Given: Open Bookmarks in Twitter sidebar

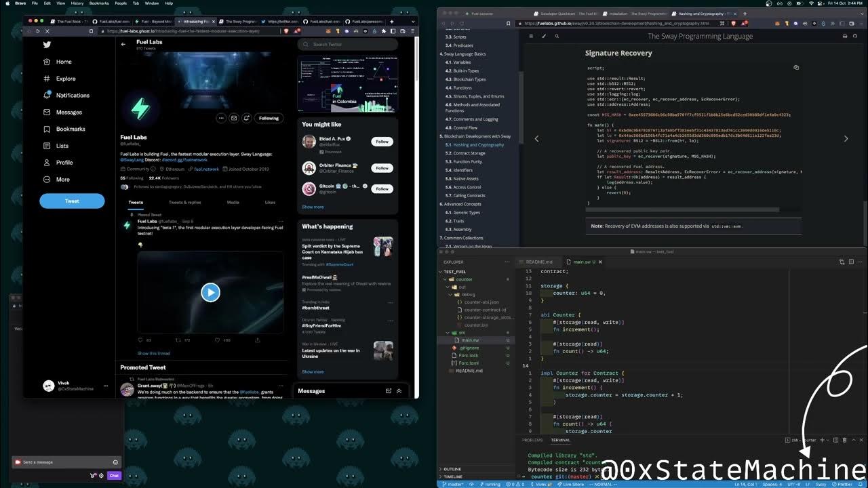Looking at the screenshot, I should (64, 129).
